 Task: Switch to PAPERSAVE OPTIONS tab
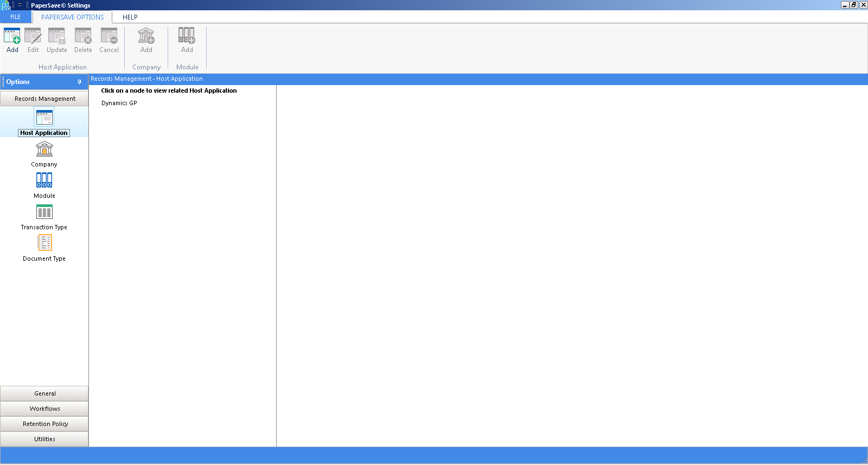point(73,17)
